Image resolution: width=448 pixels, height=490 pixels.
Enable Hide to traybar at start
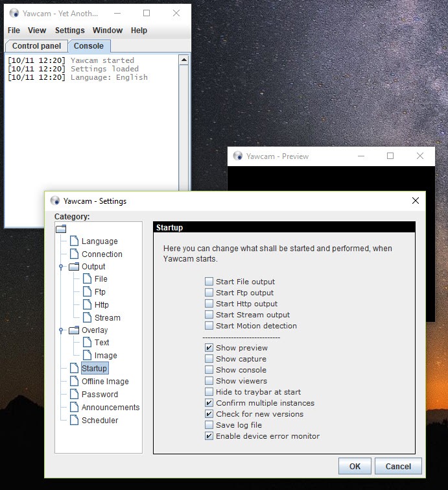(x=209, y=392)
